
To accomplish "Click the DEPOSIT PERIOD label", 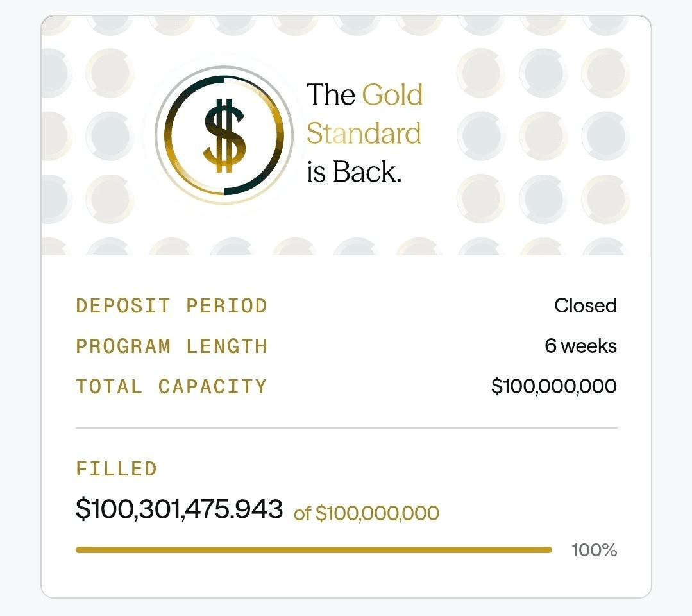I will click(171, 306).
